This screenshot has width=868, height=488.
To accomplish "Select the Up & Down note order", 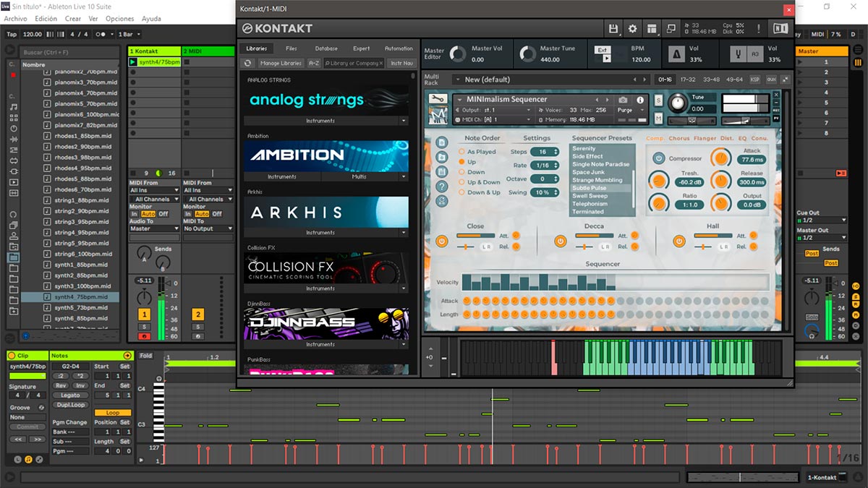I will 462,182.
